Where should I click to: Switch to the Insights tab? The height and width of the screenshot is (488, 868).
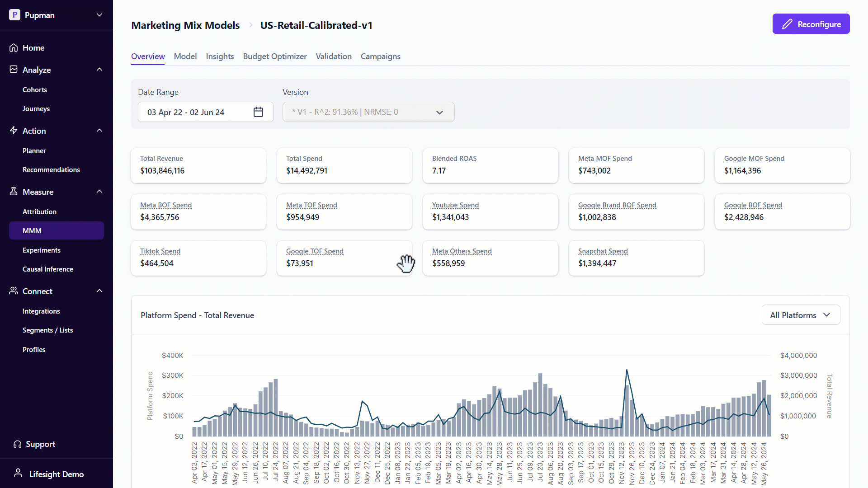pyautogui.click(x=220, y=56)
